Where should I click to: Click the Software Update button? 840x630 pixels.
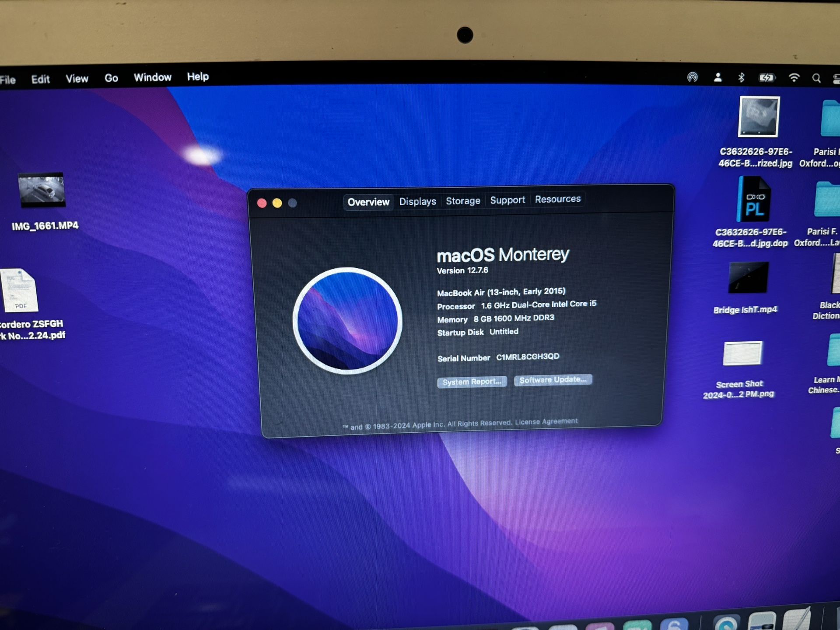[553, 380]
